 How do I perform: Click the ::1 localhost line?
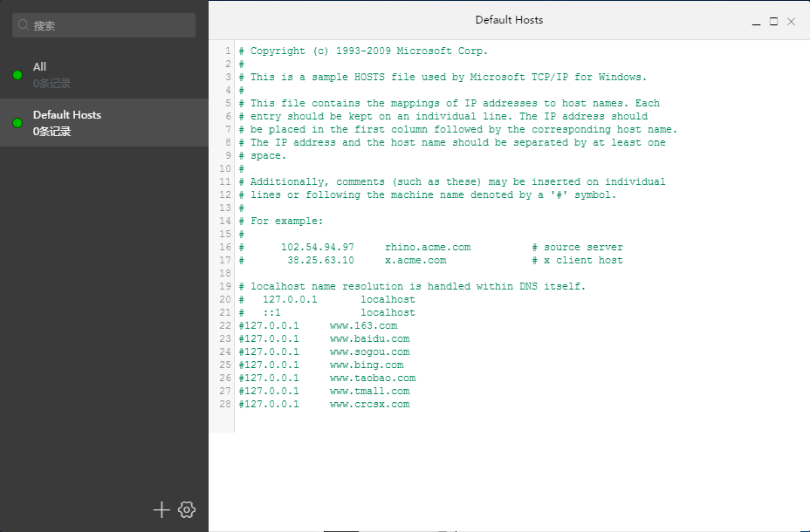click(x=327, y=313)
